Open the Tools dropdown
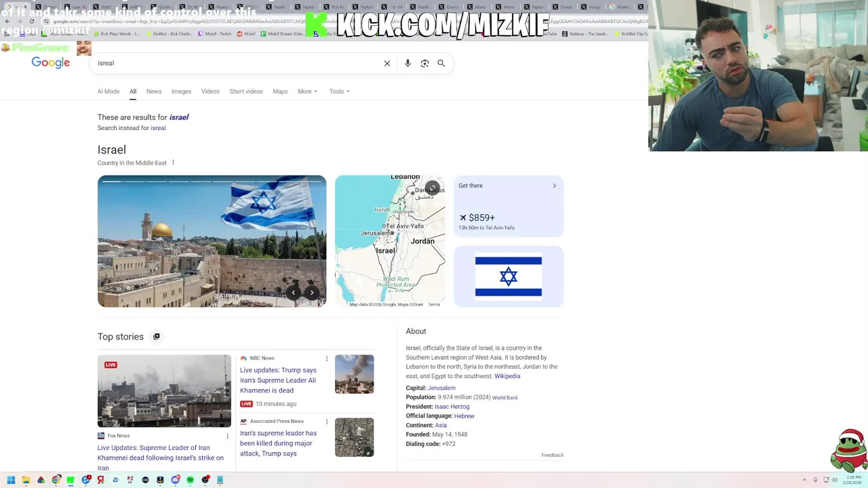This screenshot has width=868, height=488. (x=339, y=91)
